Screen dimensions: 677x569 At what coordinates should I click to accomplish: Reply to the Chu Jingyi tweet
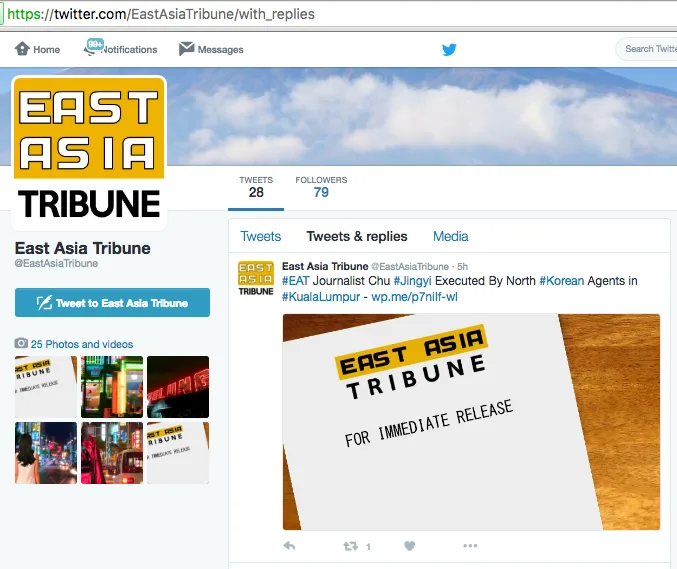(289, 546)
